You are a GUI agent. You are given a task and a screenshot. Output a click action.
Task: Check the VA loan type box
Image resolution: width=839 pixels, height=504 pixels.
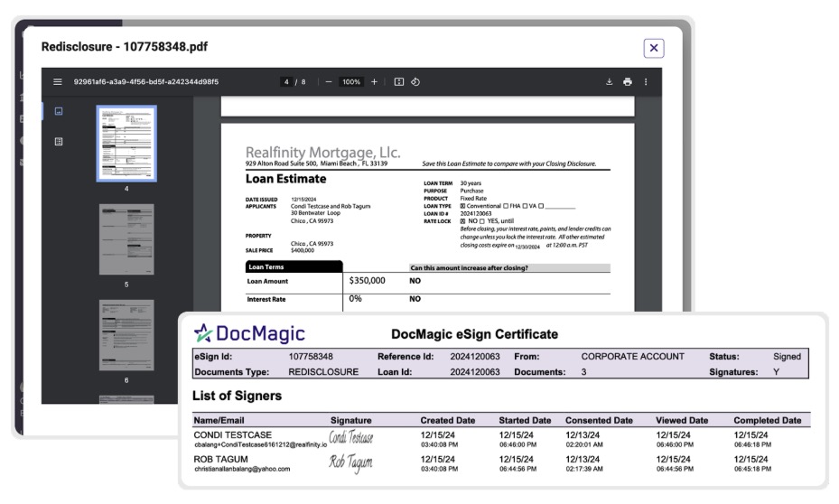point(525,206)
